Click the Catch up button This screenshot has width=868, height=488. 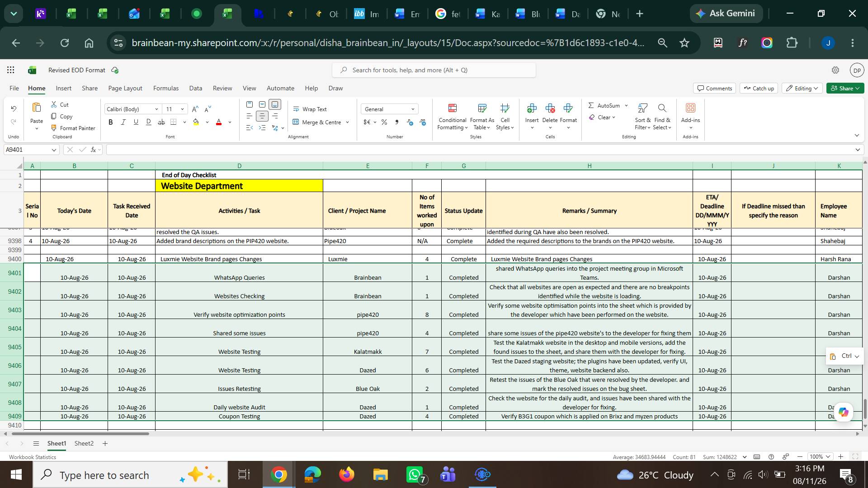pyautogui.click(x=758, y=89)
